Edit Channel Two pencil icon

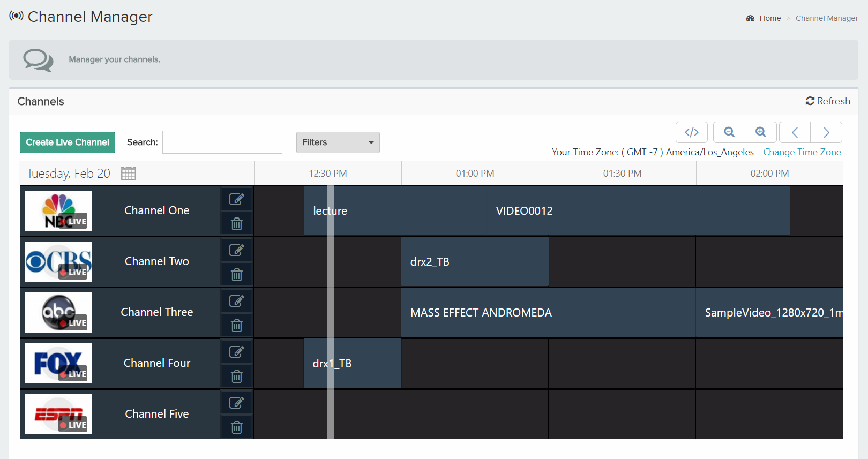pyautogui.click(x=236, y=250)
